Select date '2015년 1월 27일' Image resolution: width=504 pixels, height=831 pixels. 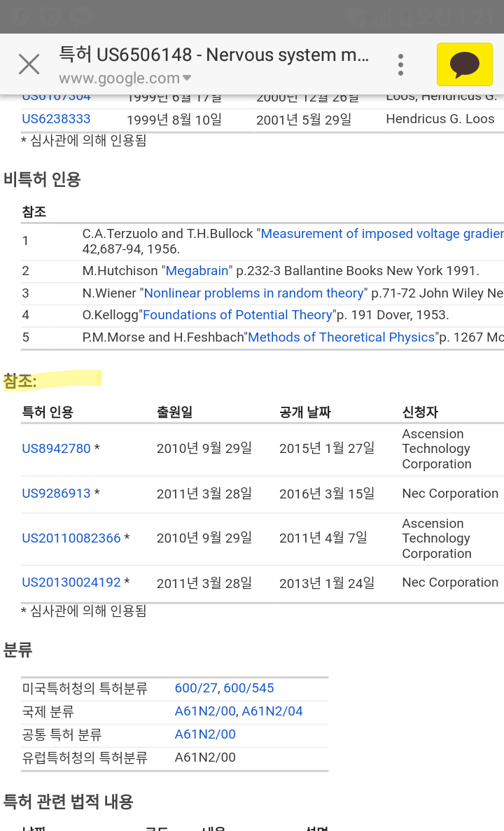327,448
